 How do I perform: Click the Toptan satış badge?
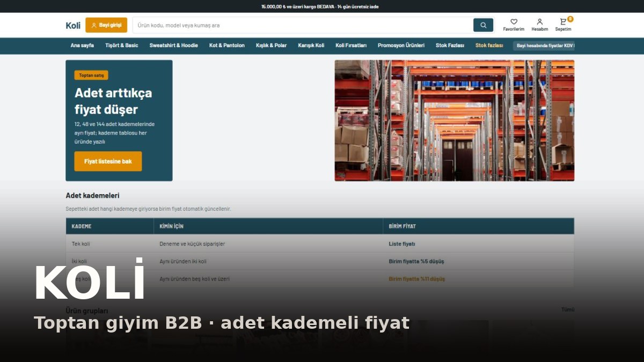91,75
